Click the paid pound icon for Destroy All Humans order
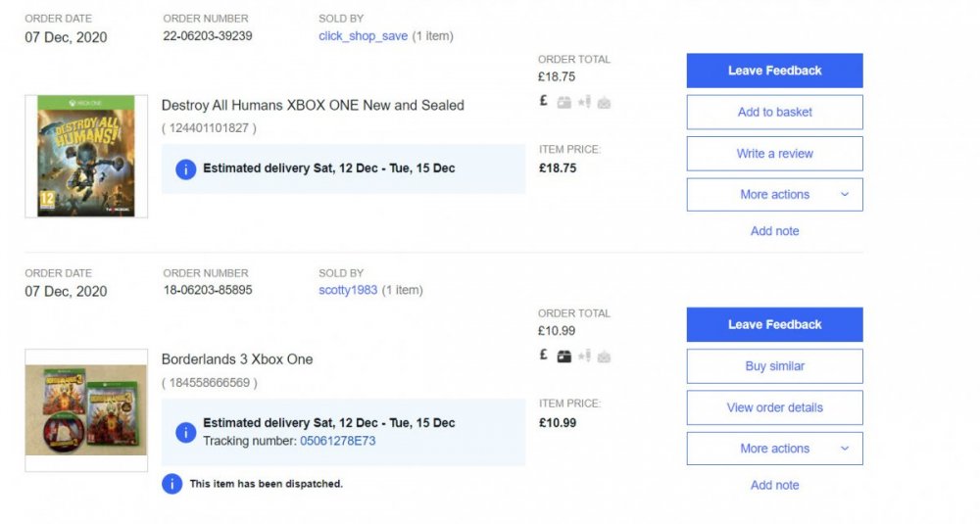The image size is (980, 524). (x=544, y=101)
